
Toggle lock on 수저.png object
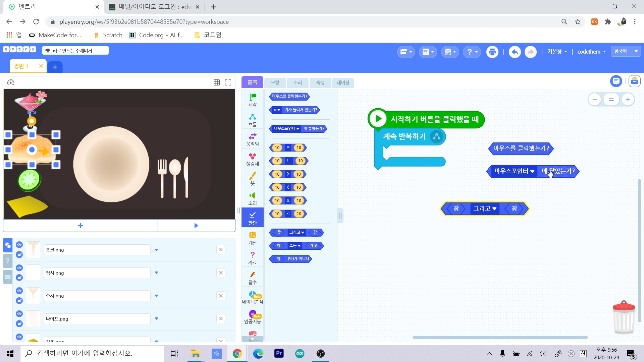click(x=19, y=301)
